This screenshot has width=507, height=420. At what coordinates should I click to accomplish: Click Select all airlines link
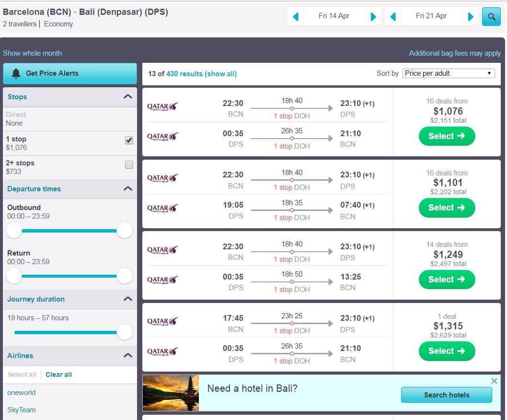click(x=22, y=374)
